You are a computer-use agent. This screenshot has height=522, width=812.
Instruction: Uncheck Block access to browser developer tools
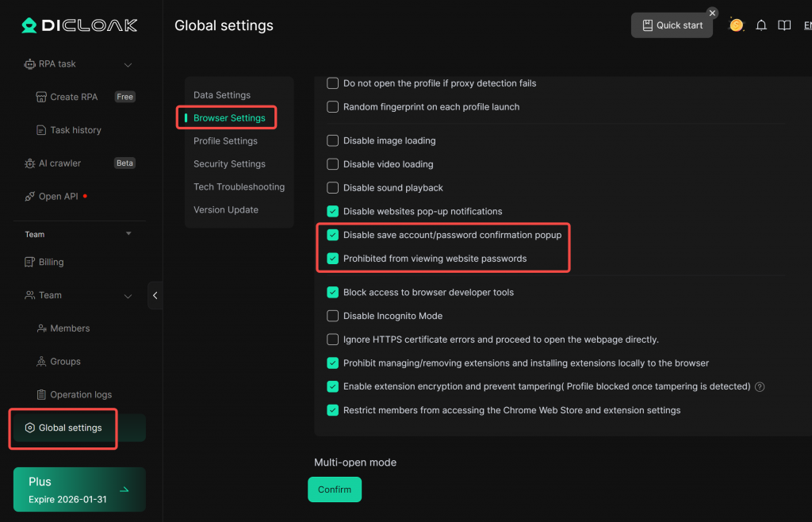point(333,292)
